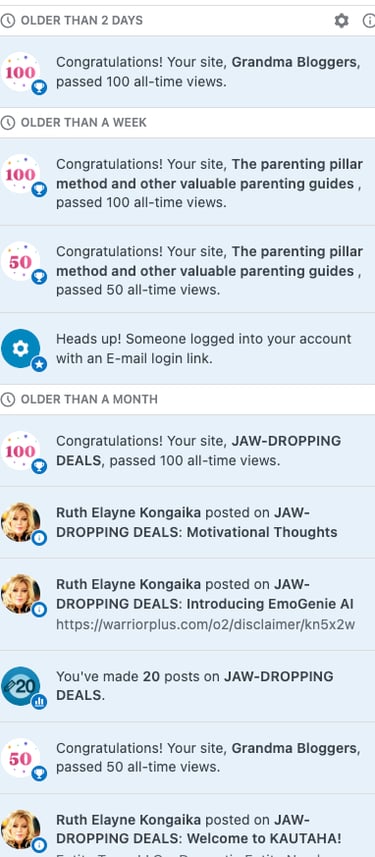This screenshot has height=857, width=375.
Task: Open Ruth's avatar on Motivational Thoughts post
Action: tap(21, 522)
